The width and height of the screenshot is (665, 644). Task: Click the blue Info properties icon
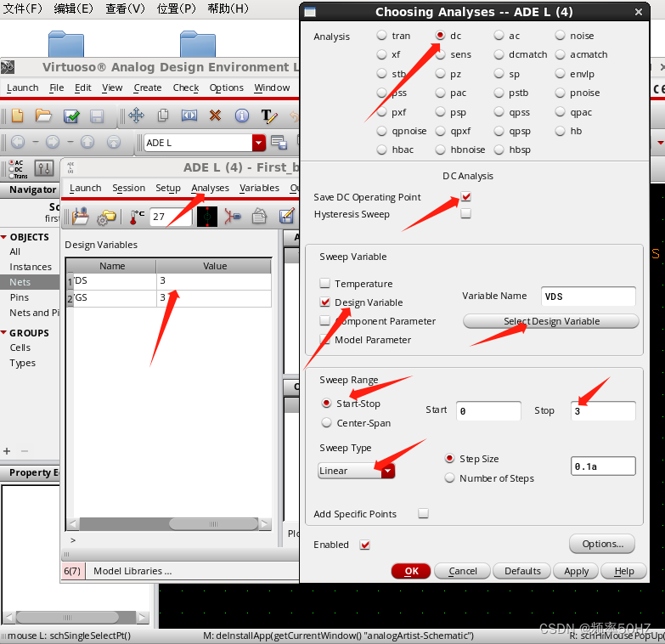point(242,116)
